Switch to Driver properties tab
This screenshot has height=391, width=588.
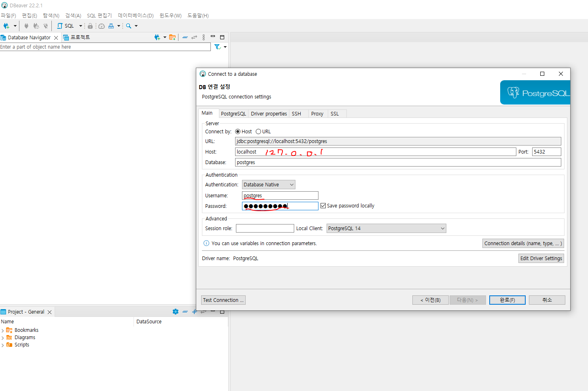pyautogui.click(x=269, y=114)
